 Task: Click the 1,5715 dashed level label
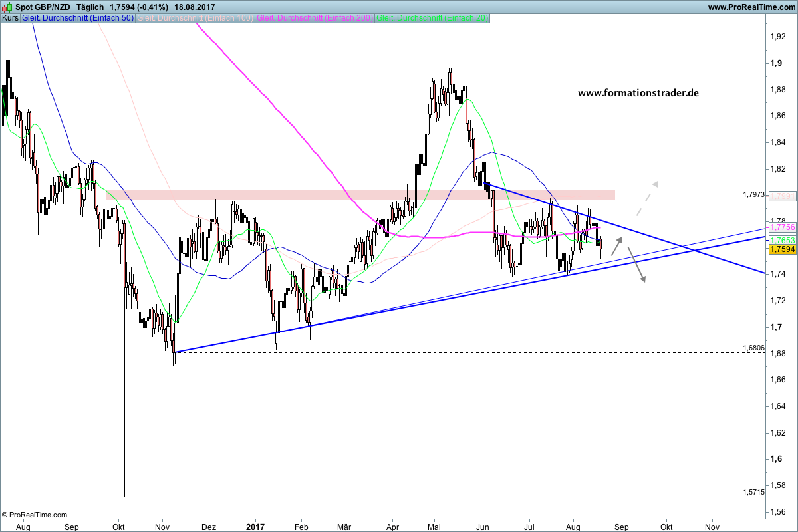[x=753, y=492]
